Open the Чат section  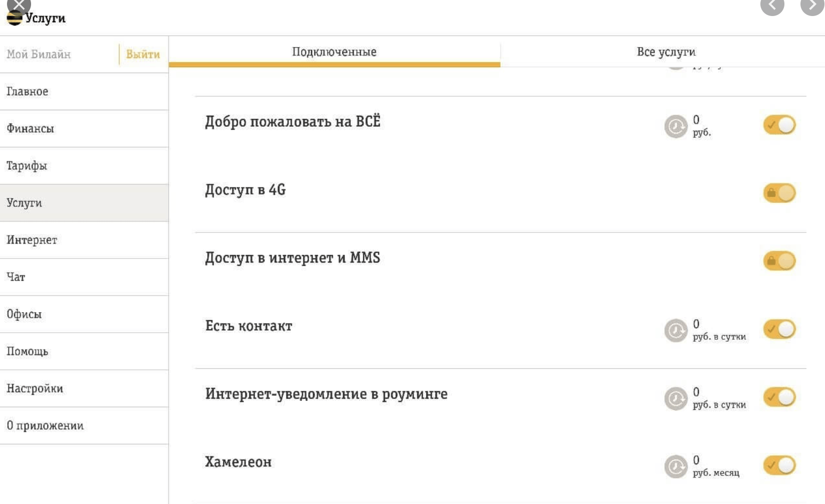(16, 277)
